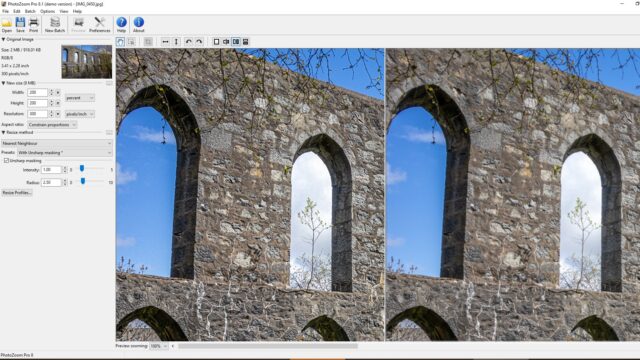Open the Presets With Unsharp masking dropdown

click(65, 153)
